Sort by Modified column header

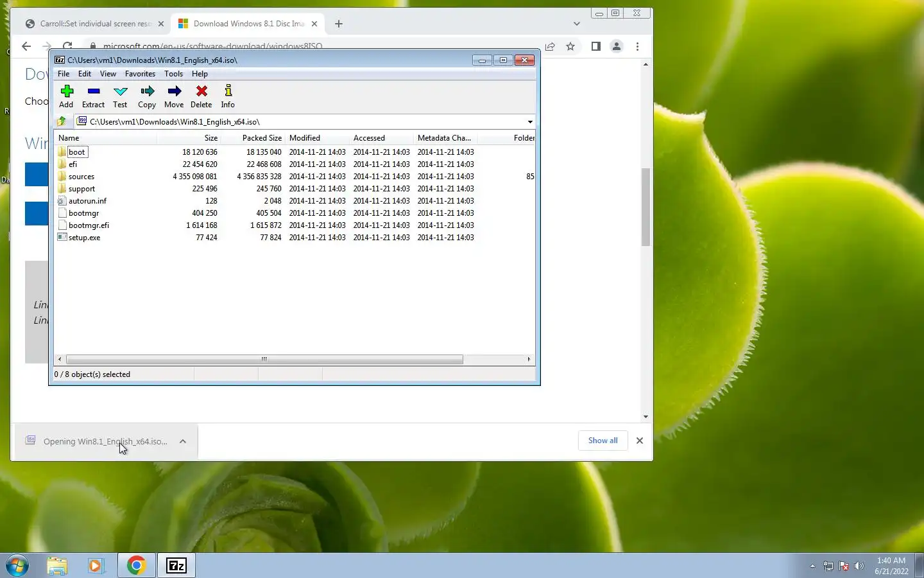(x=317, y=138)
